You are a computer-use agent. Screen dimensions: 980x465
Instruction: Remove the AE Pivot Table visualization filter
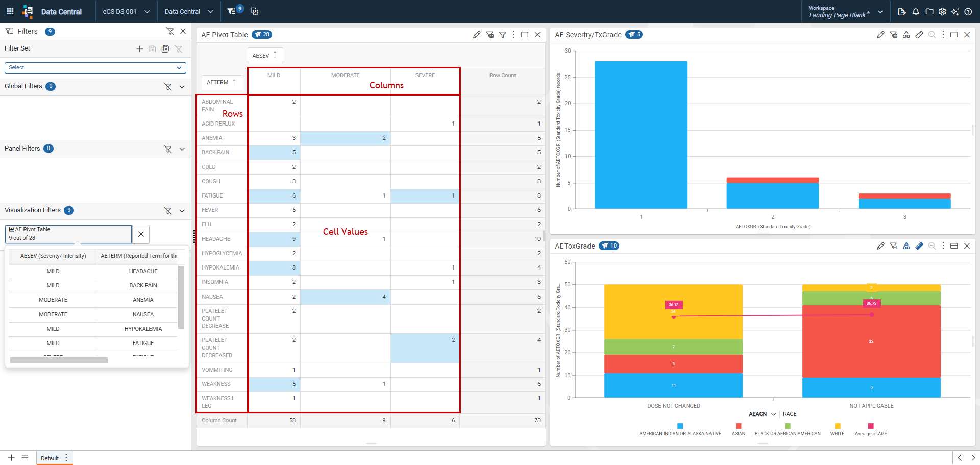(141, 234)
